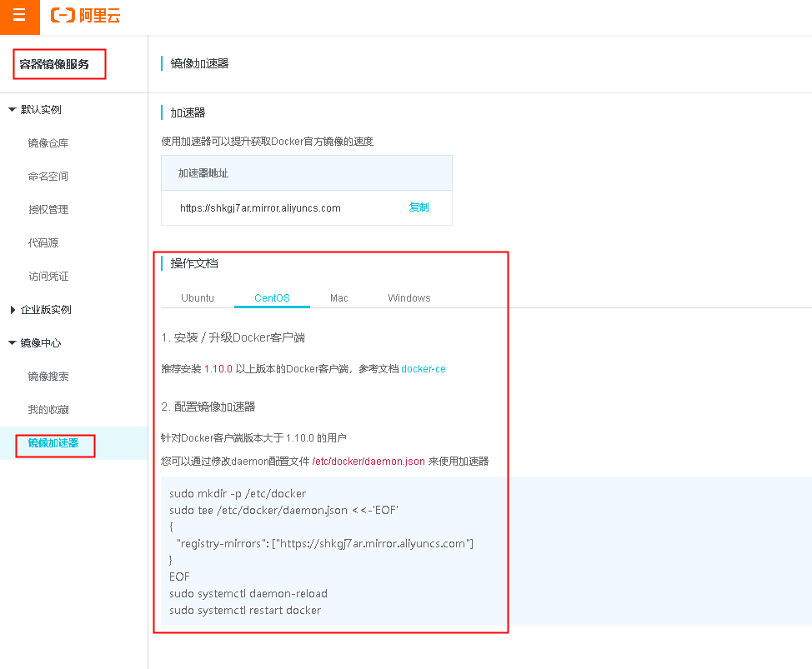Click the 镜像加速器 page title

[199, 63]
